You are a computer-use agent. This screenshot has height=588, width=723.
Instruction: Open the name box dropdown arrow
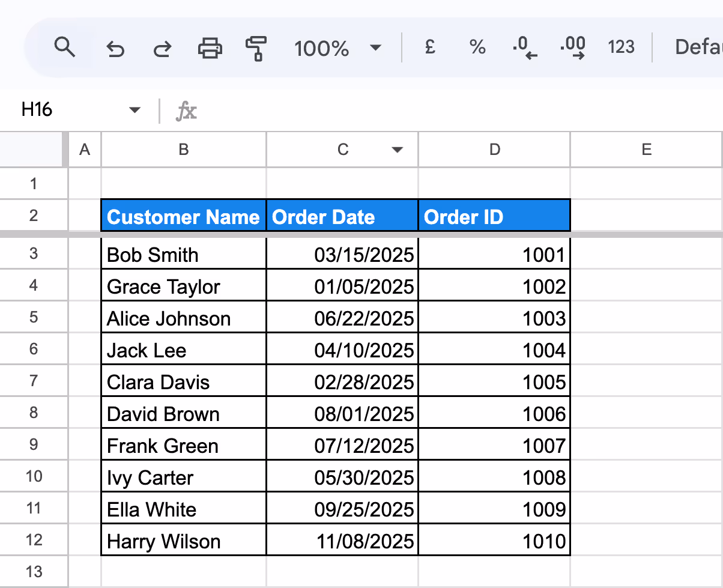135,110
